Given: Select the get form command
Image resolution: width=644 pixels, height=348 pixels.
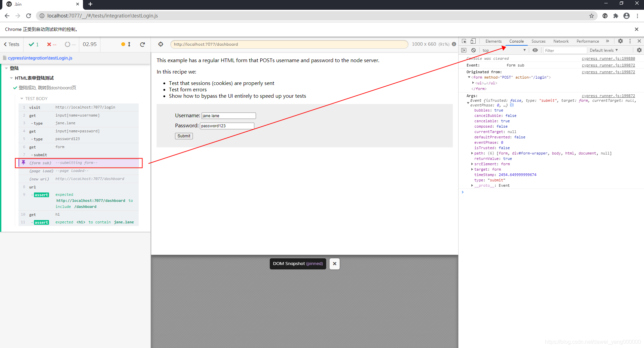Looking at the screenshot, I should click(79, 147).
